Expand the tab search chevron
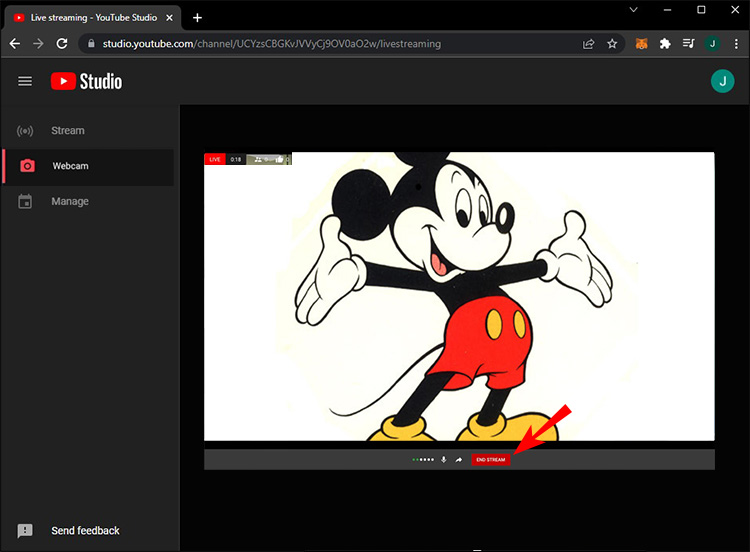 click(634, 10)
